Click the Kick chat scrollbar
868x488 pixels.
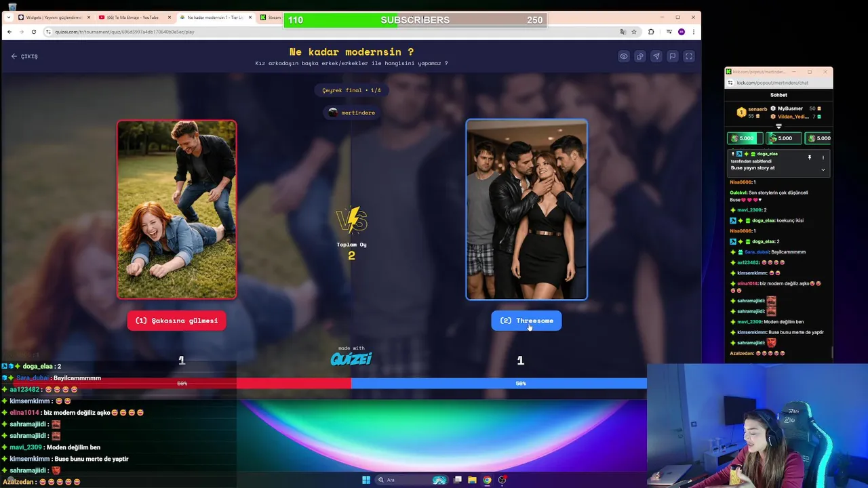(x=831, y=353)
